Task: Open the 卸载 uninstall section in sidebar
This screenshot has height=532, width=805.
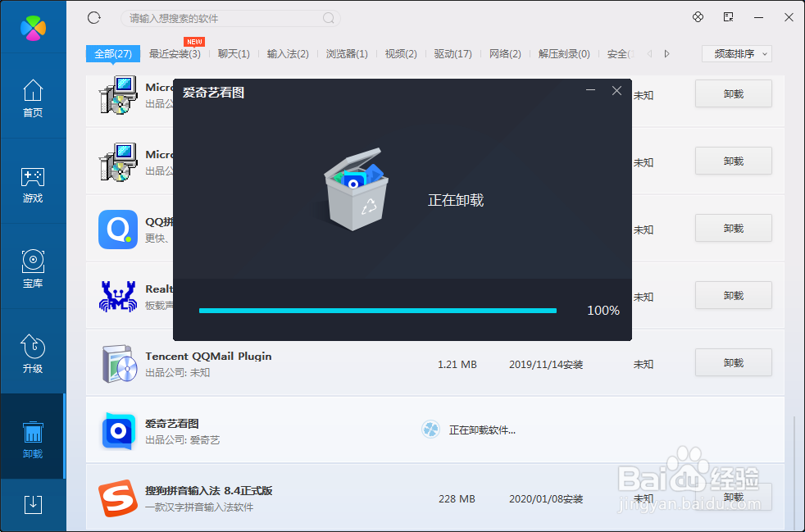Action: click(x=33, y=437)
